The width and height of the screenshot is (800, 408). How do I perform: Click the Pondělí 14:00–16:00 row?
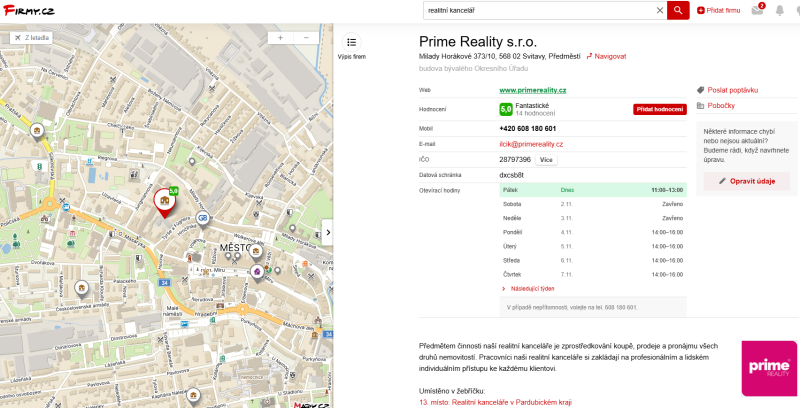pyautogui.click(x=593, y=232)
